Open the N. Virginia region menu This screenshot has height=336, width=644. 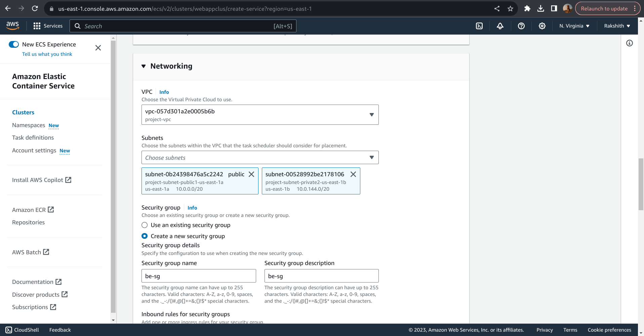[x=574, y=26]
